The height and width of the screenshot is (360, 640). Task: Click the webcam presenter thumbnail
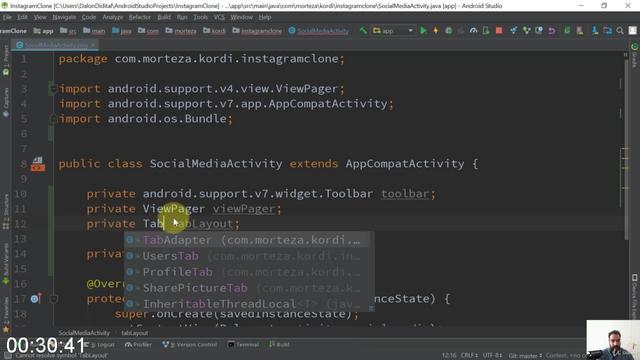point(613,340)
